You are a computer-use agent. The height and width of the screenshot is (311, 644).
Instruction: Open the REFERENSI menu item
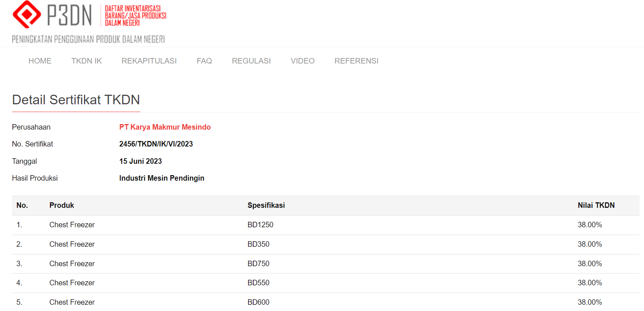point(356,61)
